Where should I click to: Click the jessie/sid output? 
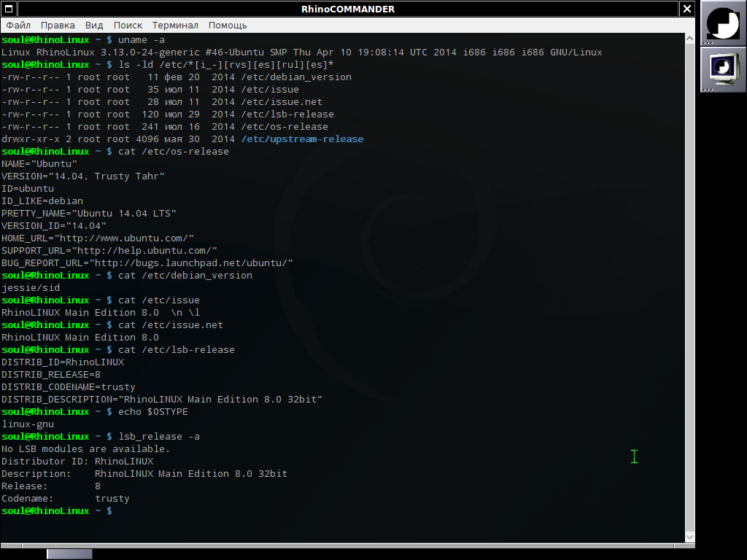31,287
